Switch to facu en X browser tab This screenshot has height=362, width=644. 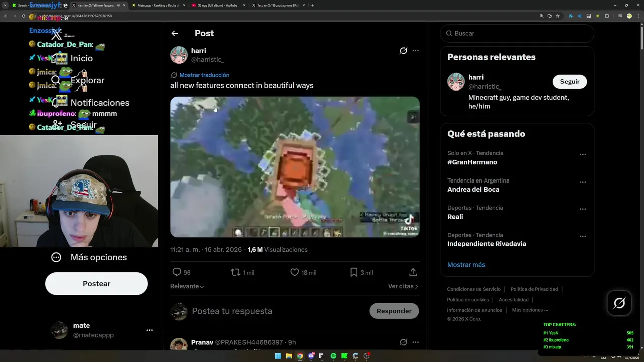pos(278,5)
